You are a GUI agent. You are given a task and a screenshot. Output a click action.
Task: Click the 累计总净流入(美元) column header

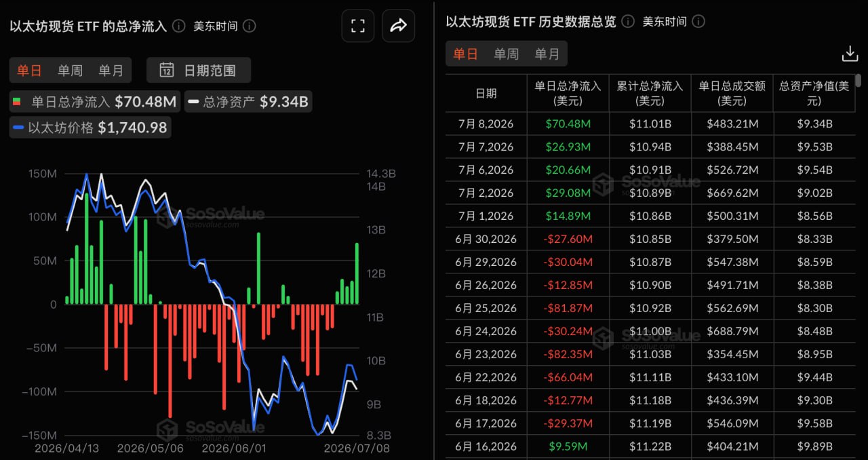pyautogui.click(x=650, y=94)
